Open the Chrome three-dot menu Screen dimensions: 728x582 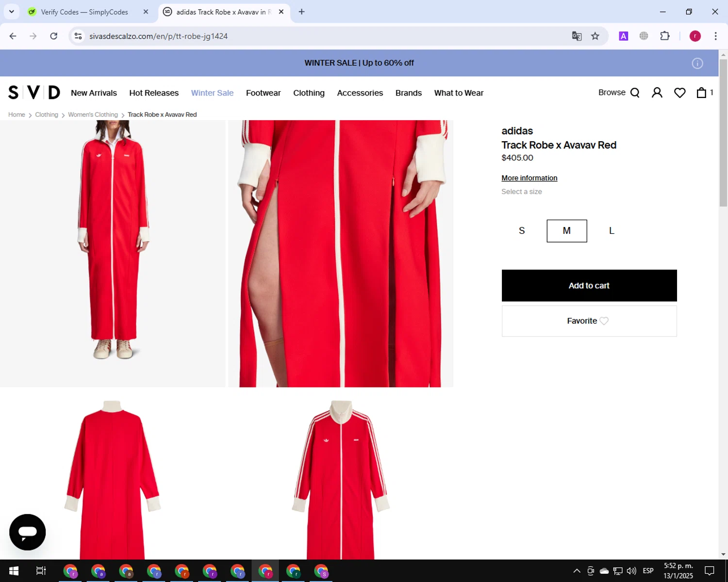pos(715,36)
